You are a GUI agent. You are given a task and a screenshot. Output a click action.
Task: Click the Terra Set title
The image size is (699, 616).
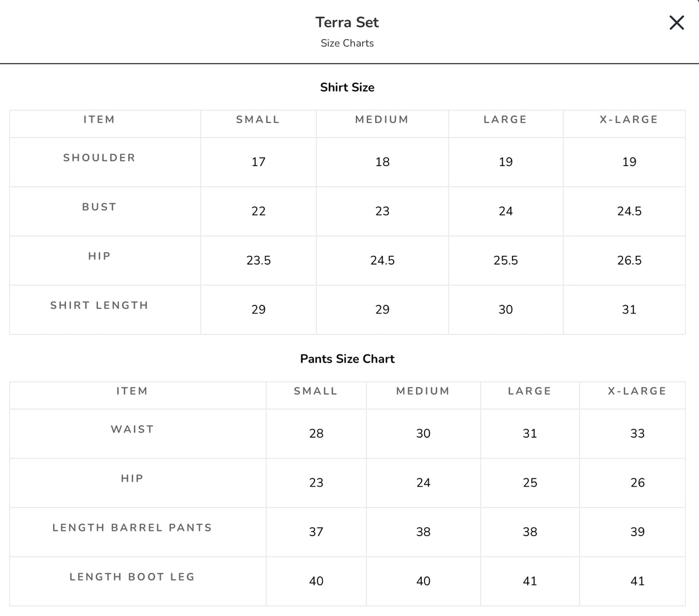tap(347, 22)
